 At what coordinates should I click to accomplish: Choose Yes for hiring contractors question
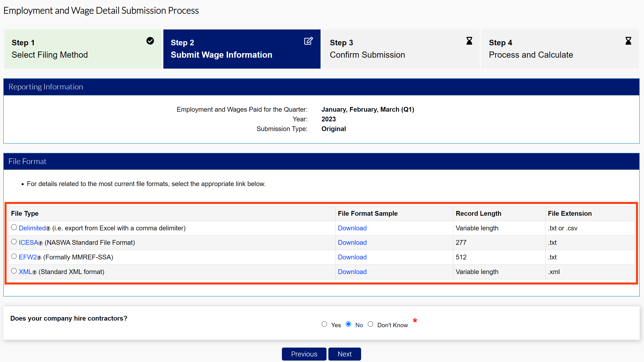(x=324, y=324)
